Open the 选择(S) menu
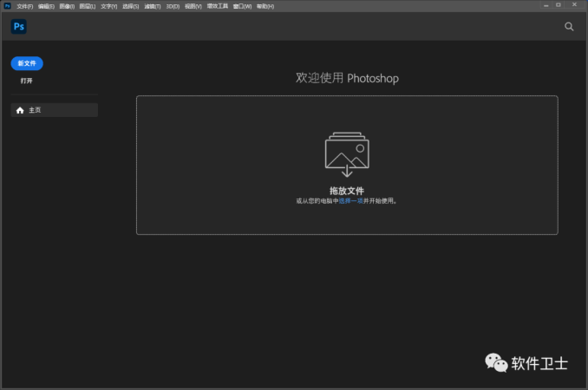The image size is (588, 390). (130, 6)
